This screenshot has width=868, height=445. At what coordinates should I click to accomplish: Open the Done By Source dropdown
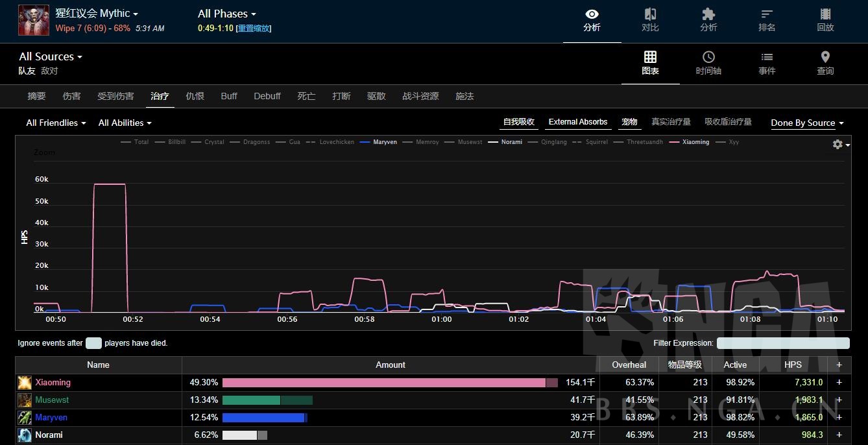[x=807, y=123]
